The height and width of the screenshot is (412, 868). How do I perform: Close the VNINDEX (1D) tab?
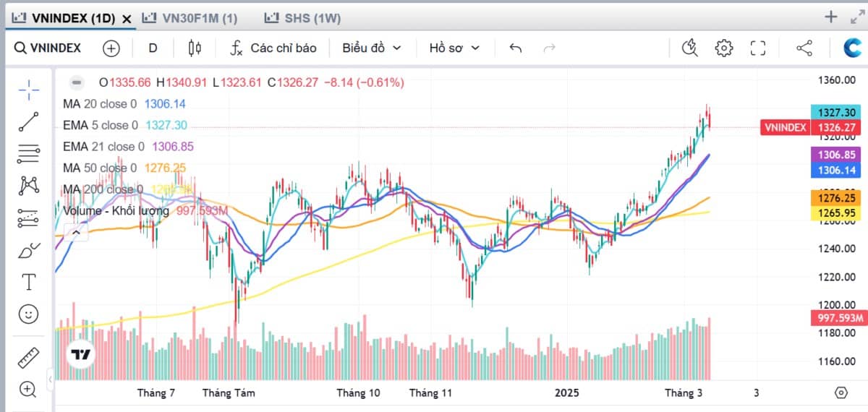[x=127, y=19]
